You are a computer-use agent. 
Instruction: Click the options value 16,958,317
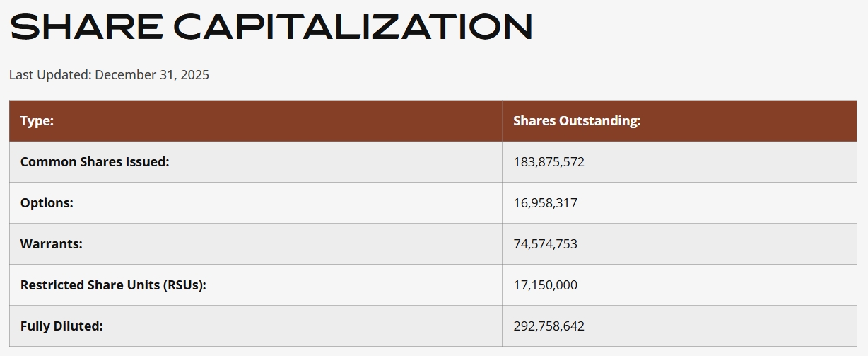(x=545, y=203)
